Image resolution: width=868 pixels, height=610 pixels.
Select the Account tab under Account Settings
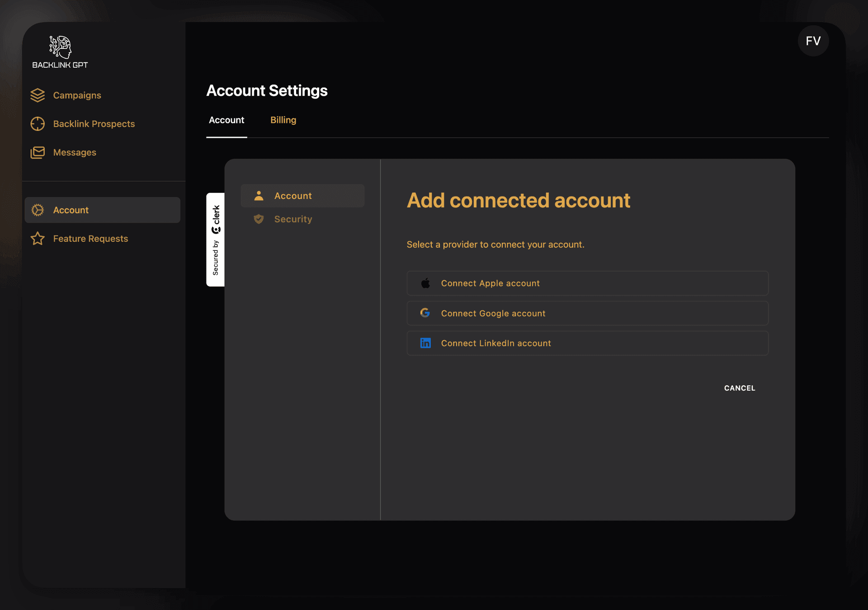coord(226,120)
